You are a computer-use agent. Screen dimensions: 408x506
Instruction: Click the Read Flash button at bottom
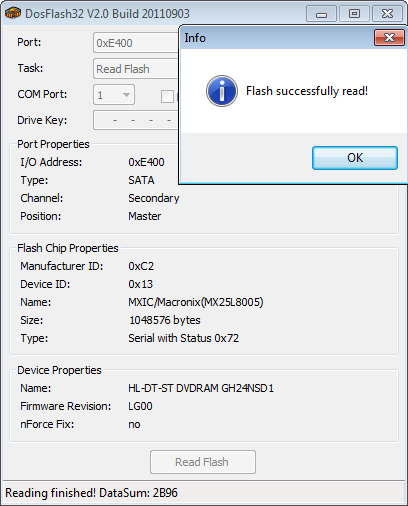(x=203, y=462)
